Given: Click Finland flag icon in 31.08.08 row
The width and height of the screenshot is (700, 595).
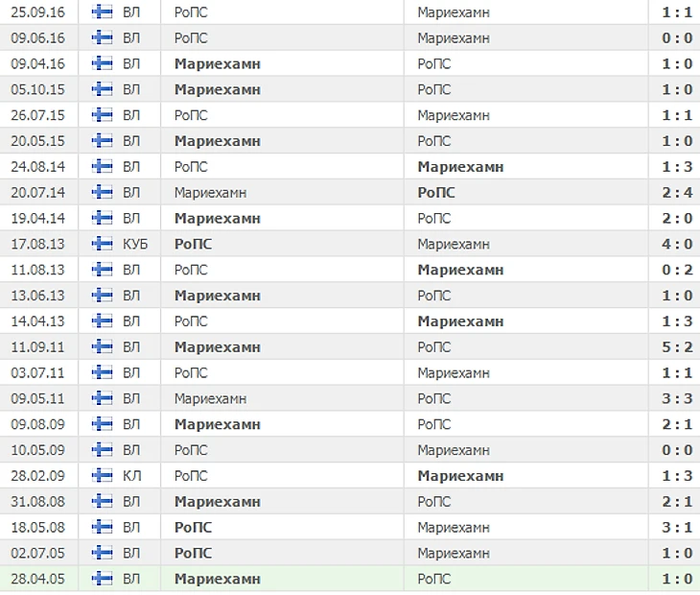Looking at the screenshot, I should (102, 502).
